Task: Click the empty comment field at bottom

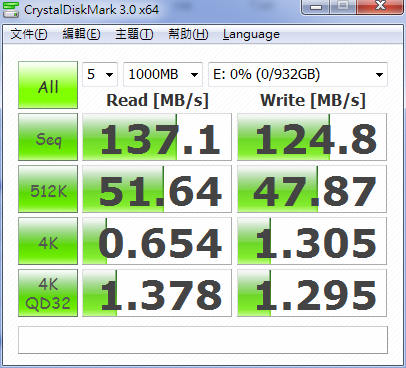Action: (x=203, y=340)
